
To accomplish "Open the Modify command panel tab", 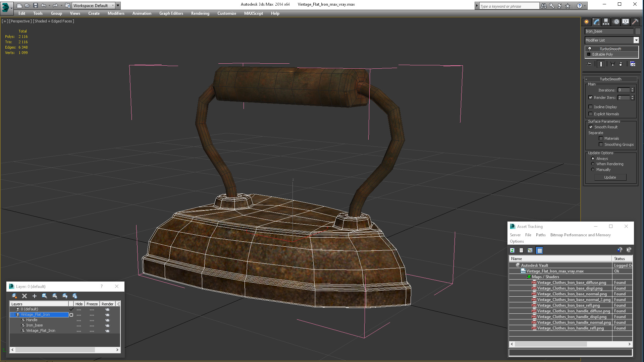I will [x=596, y=22].
